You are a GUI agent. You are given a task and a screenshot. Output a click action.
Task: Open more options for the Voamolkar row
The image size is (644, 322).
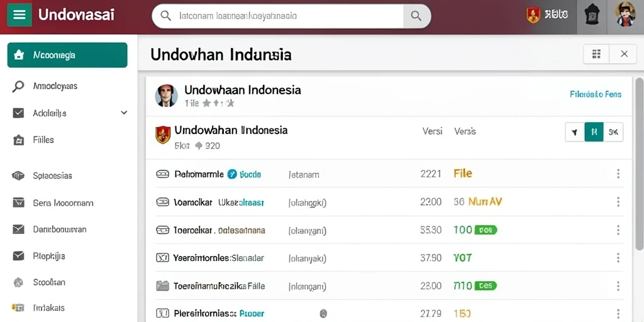coord(618,202)
